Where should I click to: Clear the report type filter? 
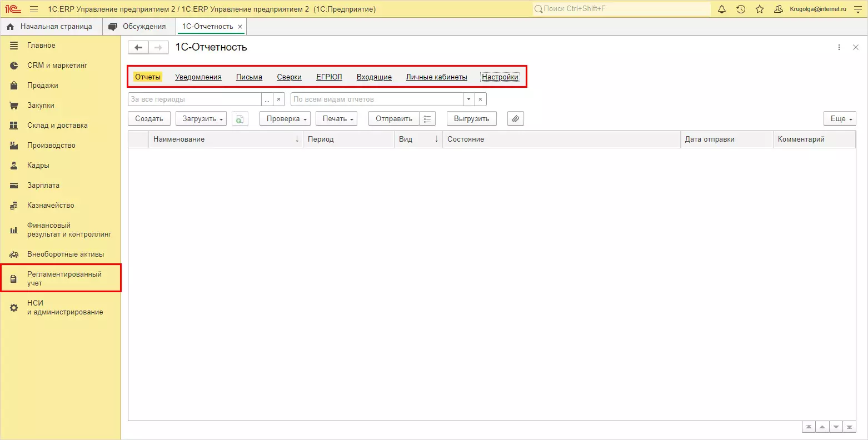coord(481,99)
